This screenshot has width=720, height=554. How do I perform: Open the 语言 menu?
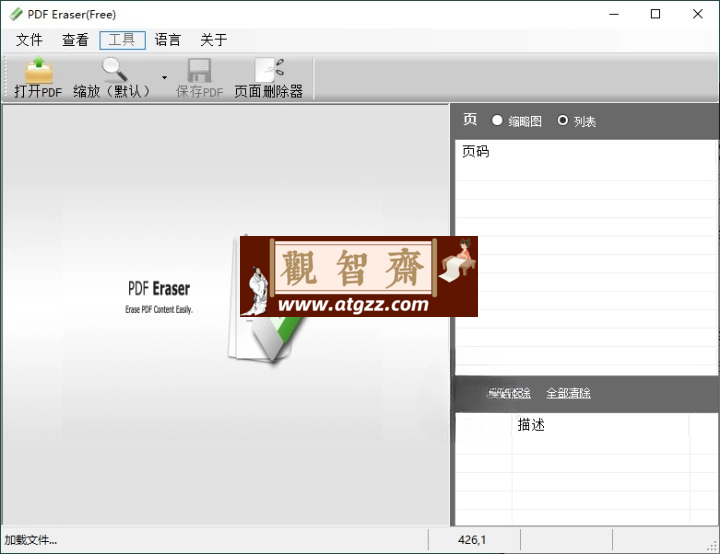168,40
